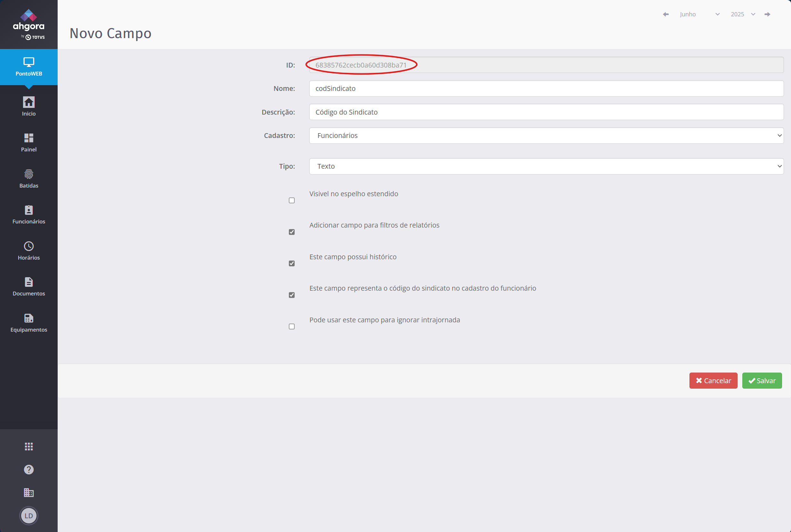
Task: Go to Inicio in sidebar
Action: coord(29,106)
